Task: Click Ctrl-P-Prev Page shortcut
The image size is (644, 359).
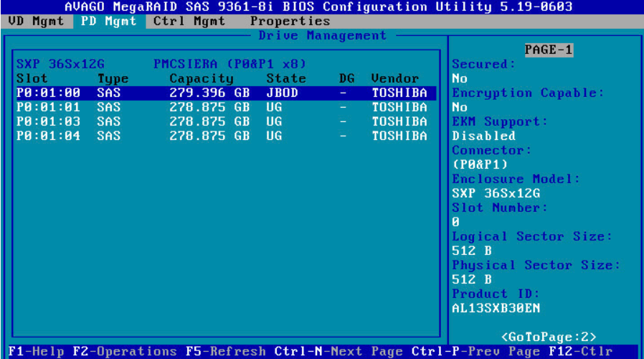Action: coord(476,352)
